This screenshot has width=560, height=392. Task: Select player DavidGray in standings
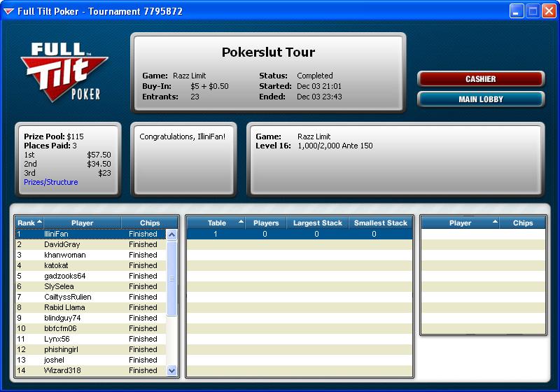tap(91, 244)
